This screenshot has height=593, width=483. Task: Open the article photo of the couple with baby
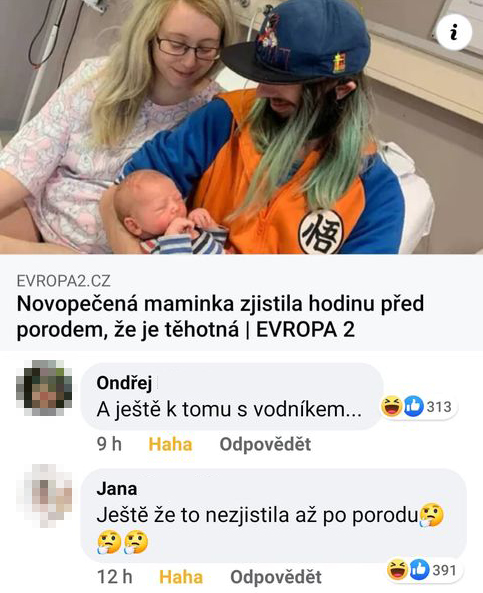click(241, 127)
